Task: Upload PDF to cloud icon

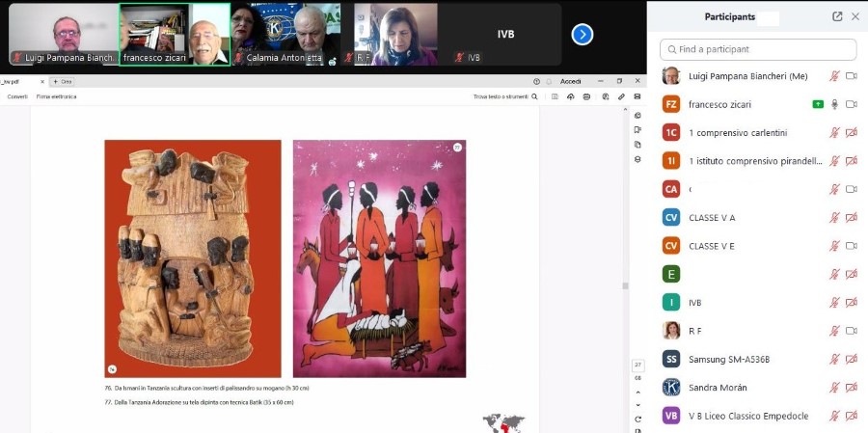Action: 571,96
